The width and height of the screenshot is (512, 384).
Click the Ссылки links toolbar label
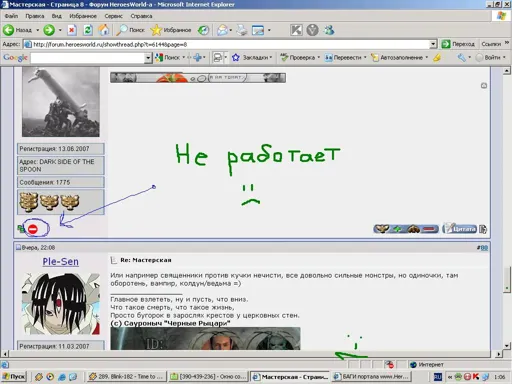point(491,44)
